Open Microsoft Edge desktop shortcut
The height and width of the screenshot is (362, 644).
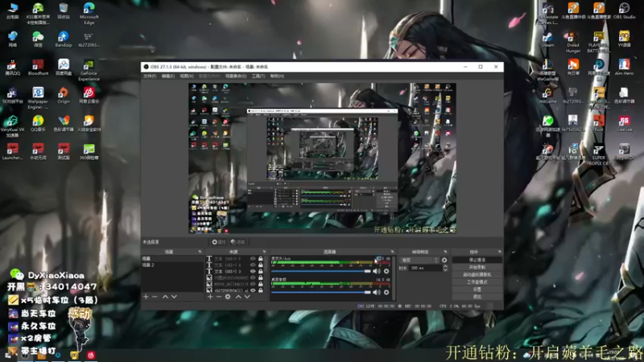pos(89,13)
